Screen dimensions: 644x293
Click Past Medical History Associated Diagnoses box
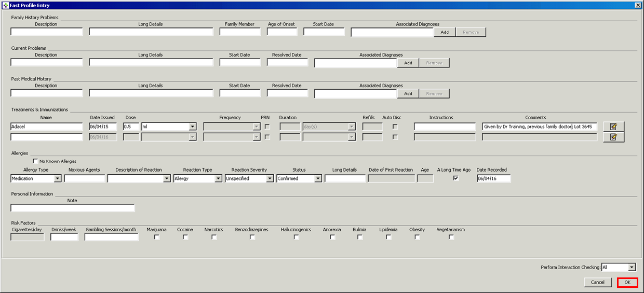coord(356,94)
